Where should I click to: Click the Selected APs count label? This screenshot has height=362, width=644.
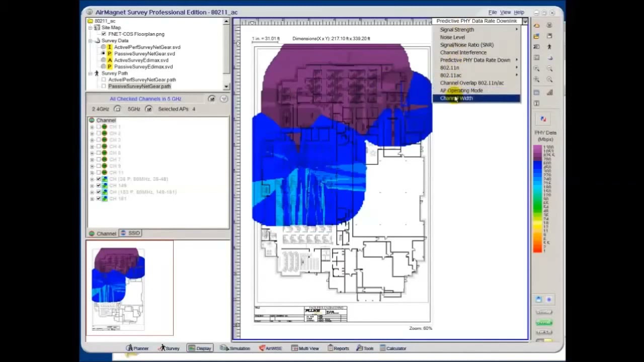(177, 109)
